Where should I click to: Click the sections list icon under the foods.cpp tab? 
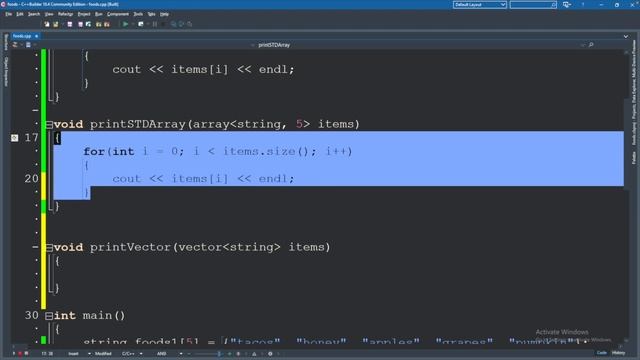click(x=28, y=45)
